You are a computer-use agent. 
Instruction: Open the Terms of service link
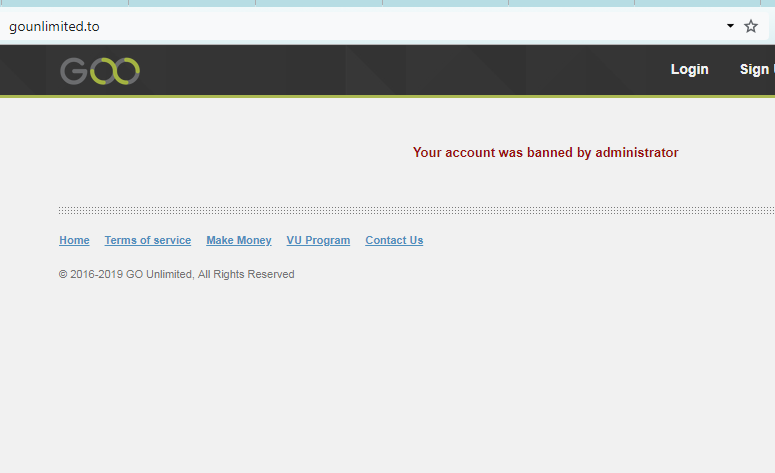click(147, 240)
